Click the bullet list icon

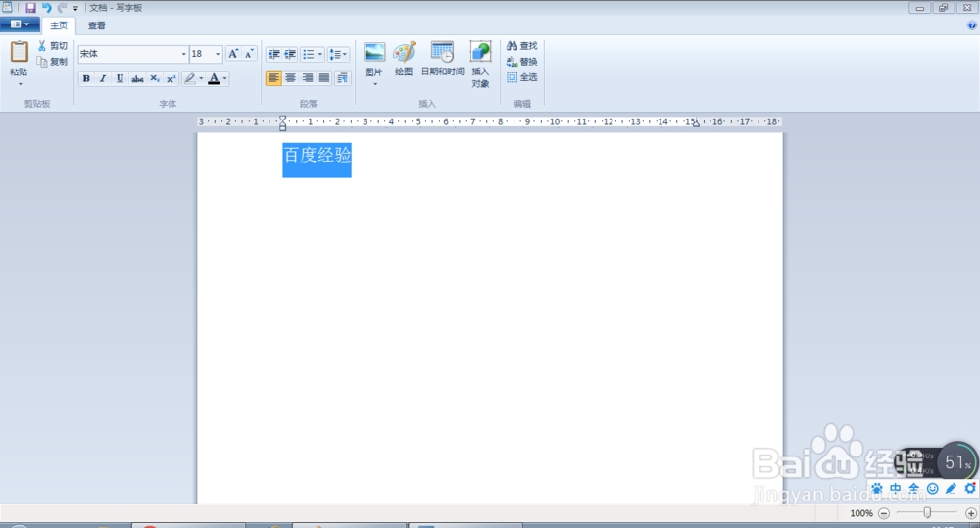click(309, 54)
